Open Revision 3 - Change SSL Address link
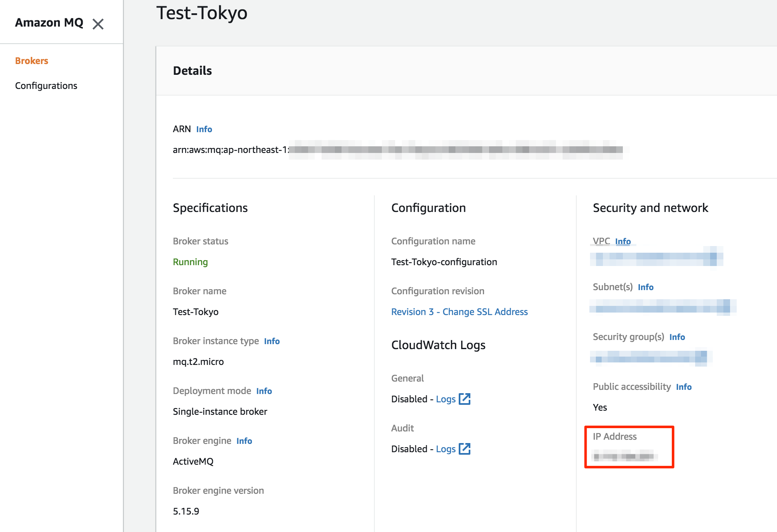This screenshot has height=532, width=777. pos(459,312)
